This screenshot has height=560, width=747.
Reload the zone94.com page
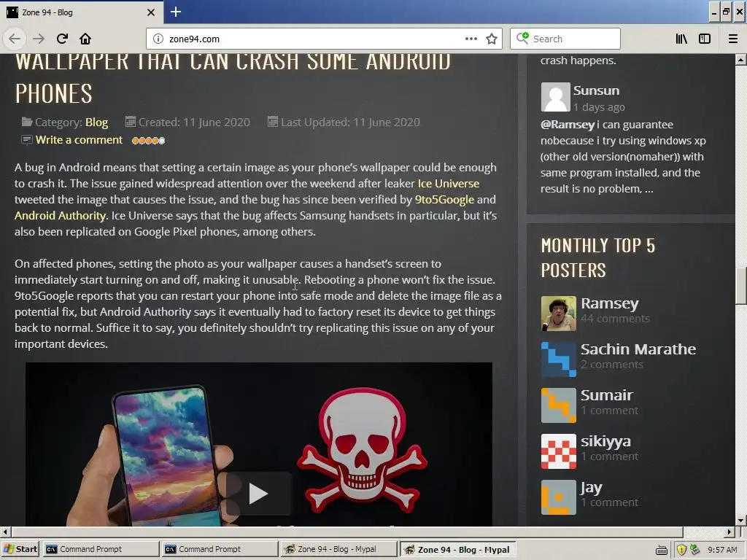tap(62, 39)
